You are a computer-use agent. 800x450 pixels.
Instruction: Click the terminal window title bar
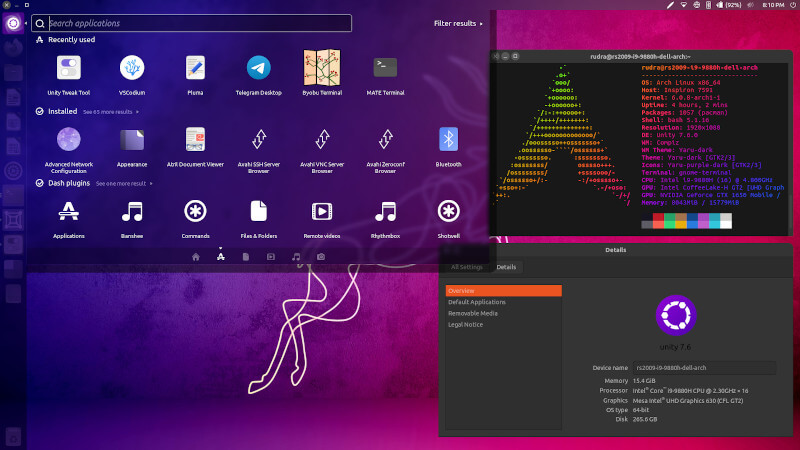click(x=640, y=57)
